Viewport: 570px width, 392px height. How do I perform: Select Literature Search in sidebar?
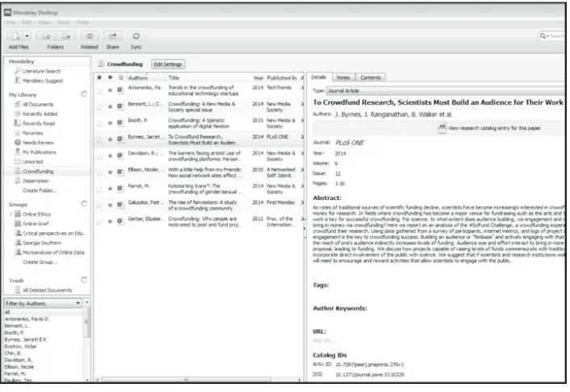[41, 71]
